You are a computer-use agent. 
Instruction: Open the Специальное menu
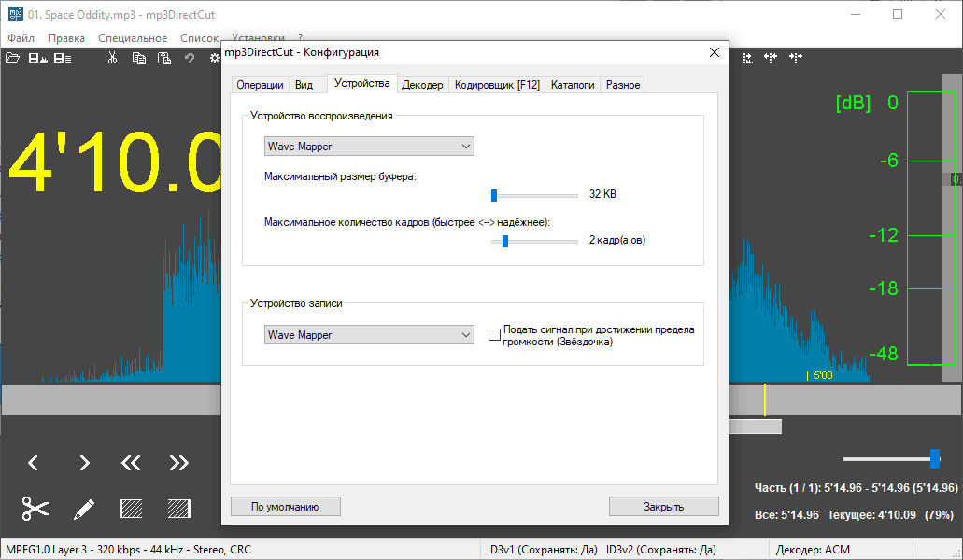[x=133, y=38]
